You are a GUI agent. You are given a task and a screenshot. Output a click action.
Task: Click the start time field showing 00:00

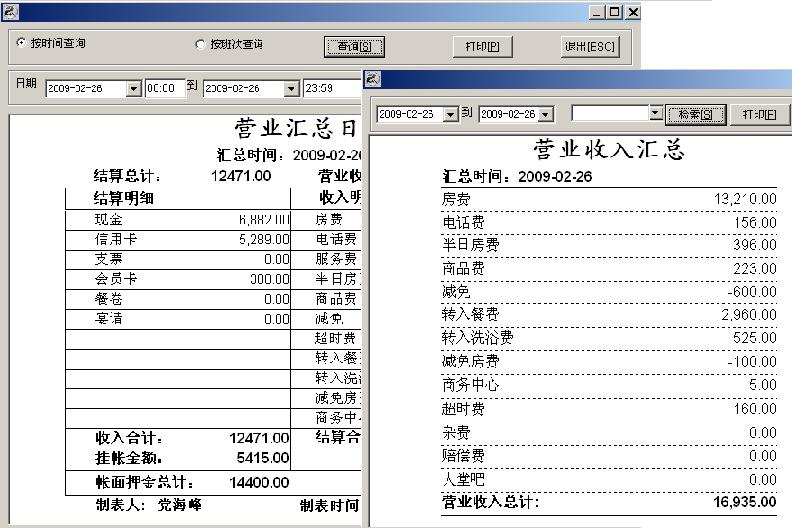tap(164, 89)
